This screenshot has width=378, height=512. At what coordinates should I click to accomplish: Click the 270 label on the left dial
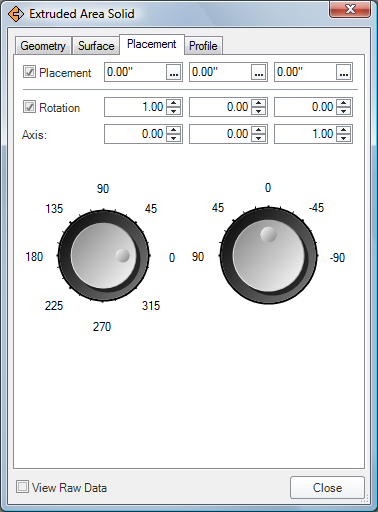click(x=102, y=327)
